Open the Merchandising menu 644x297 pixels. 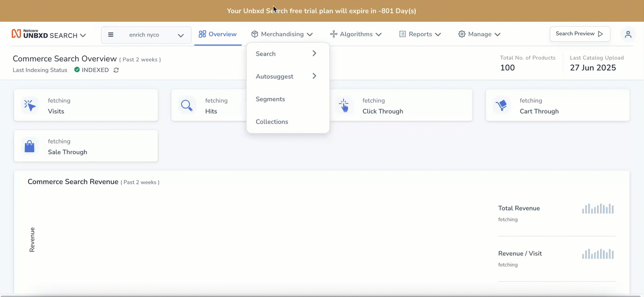[x=282, y=34]
